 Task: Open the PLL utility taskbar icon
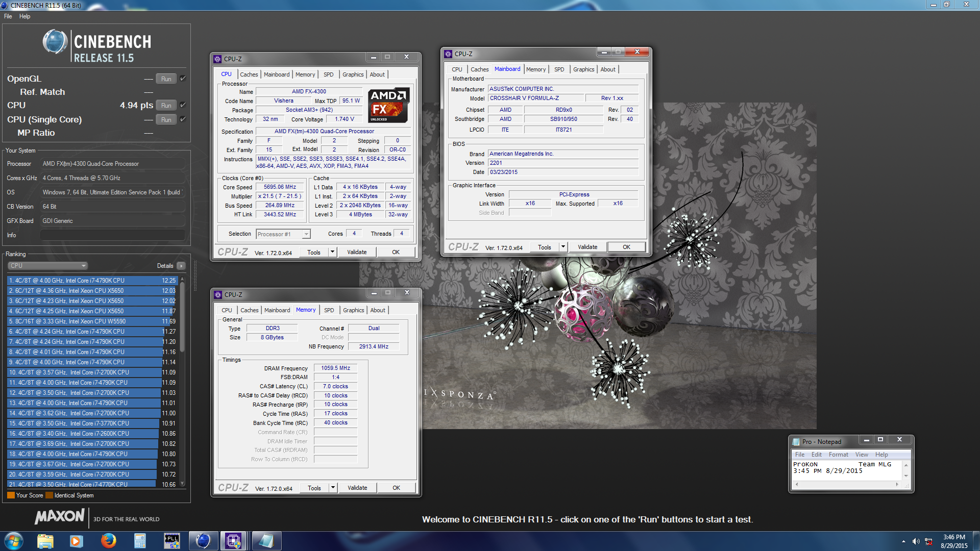(171, 541)
